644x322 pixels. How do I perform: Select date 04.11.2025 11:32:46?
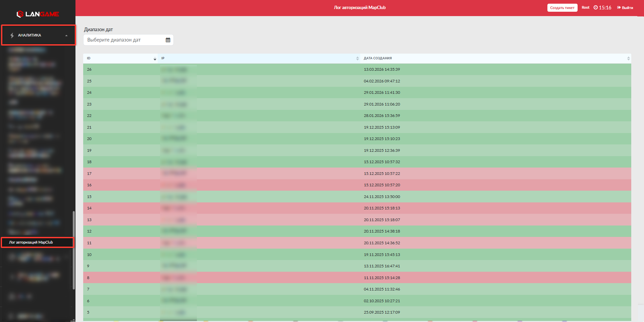[382, 289]
